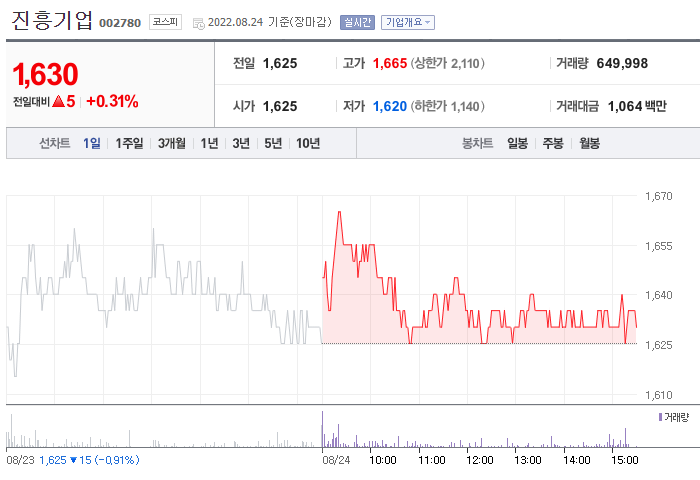The width and height of the screenshot is (700, 480).
Task: Click the 거래량 legend marker
Action: [x=660, y=417]
